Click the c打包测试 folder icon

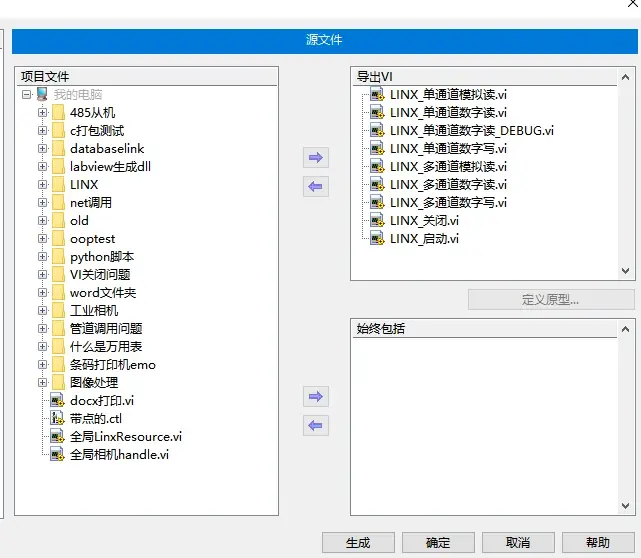pyautogui.click(x=58, y=130)
